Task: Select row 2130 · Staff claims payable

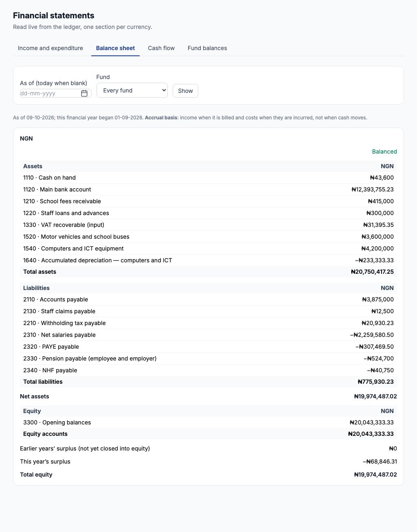Action: [x=208, y=311]
